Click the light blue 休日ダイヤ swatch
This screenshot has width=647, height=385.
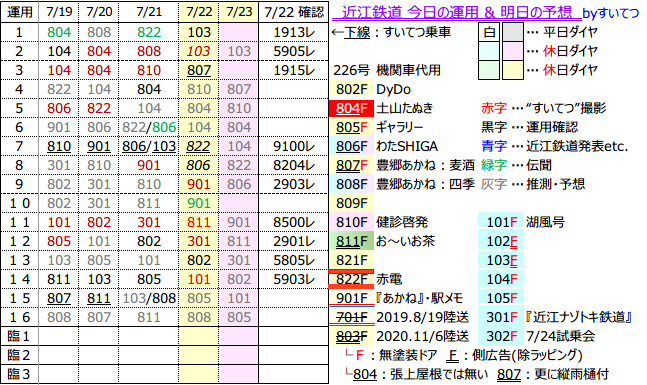coord(489,51)
